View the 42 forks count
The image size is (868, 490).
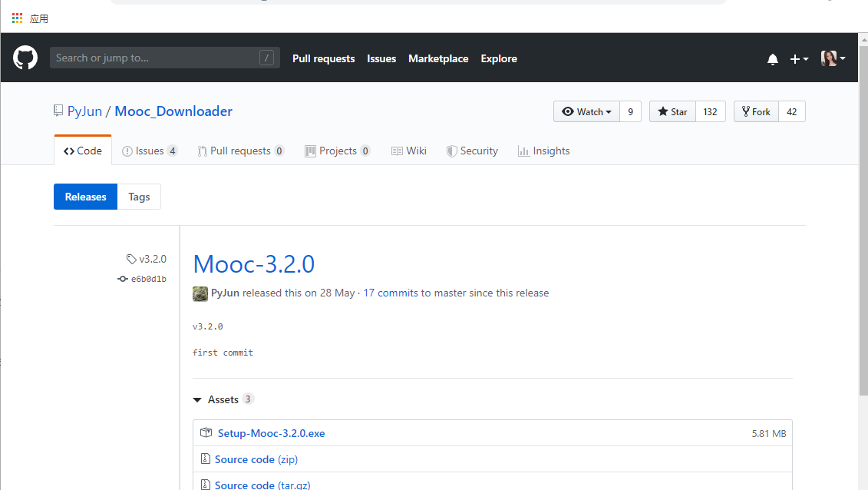(x=791, y=111)
